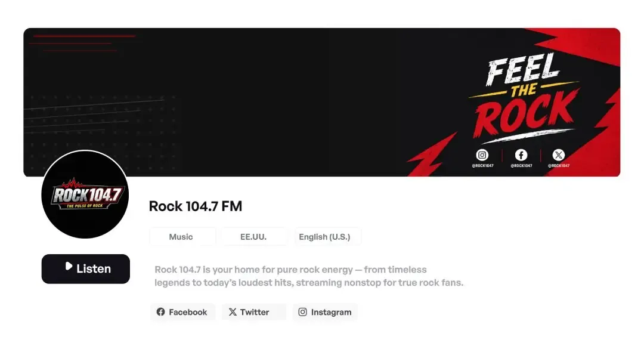This screenshot has height=349, width=644.
Task: Open the Instagram link
Action: tap(326, 312)
